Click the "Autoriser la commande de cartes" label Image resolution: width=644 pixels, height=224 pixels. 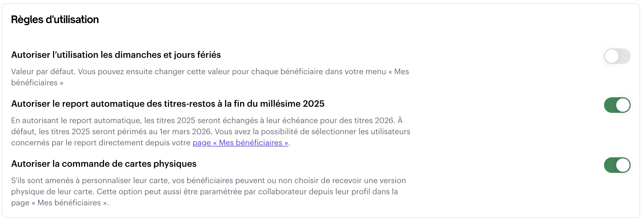click(x=83, y=164)
